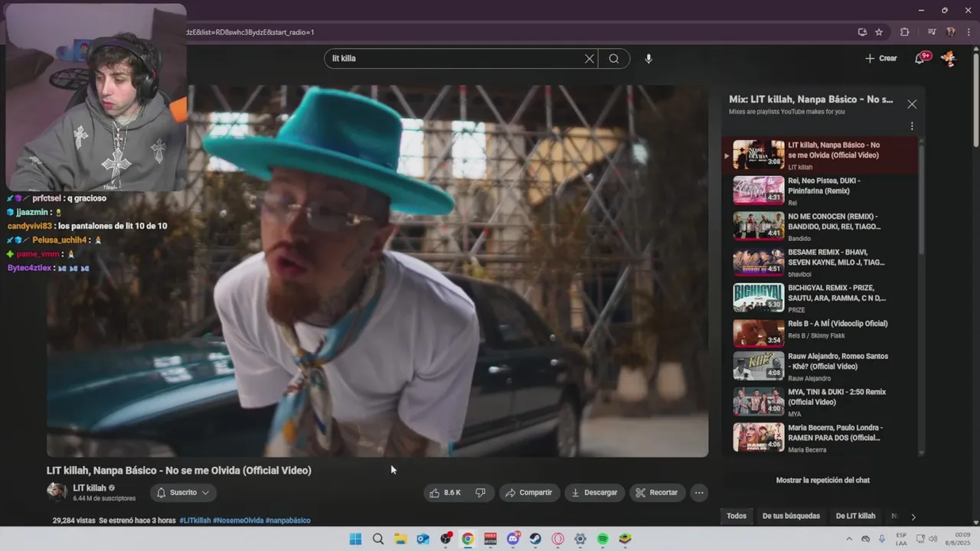This screenshot has height=551, width=980.
Task: Close the Mix playlist panel
Action: (x=912, y=104)
